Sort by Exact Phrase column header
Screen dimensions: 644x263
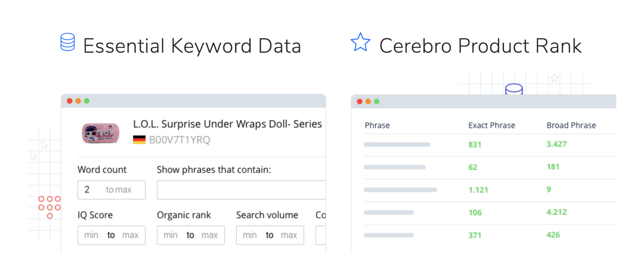pyautogui.click(x=492, y=125)
